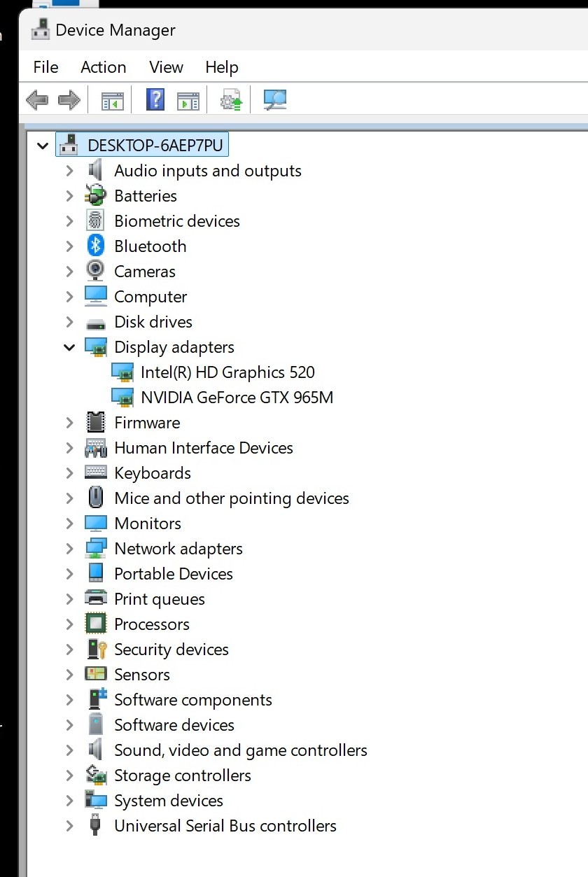Select the Software devices label
The height and width of the screenshot is (877, 588).
pyautogui.click(x=174, y=725)
